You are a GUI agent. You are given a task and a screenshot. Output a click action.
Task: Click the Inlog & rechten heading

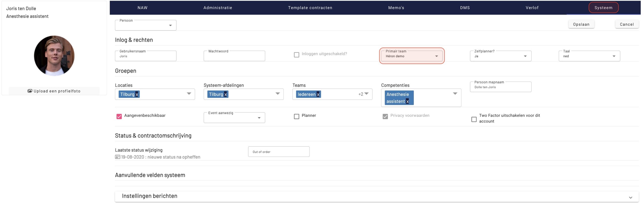134,40
